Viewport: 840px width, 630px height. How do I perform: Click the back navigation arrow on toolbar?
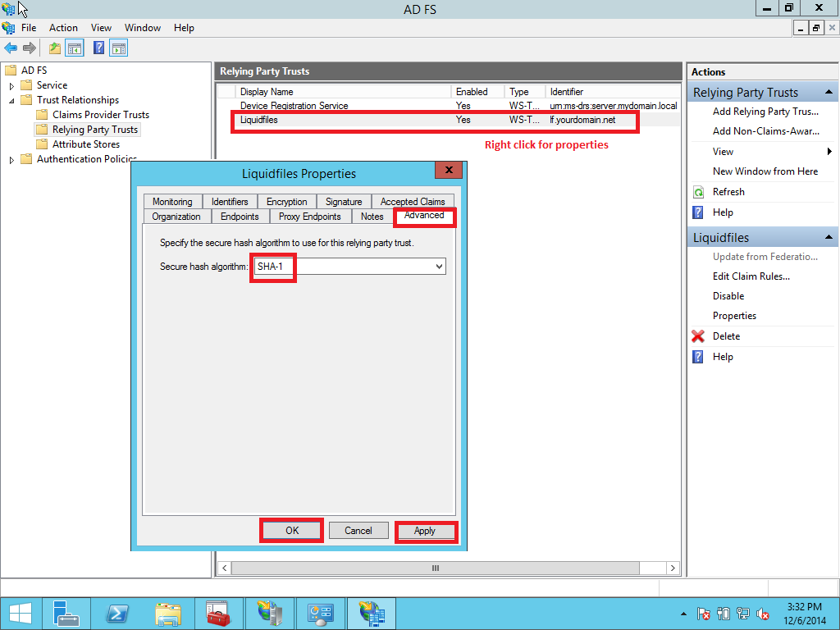pos(10,48)
